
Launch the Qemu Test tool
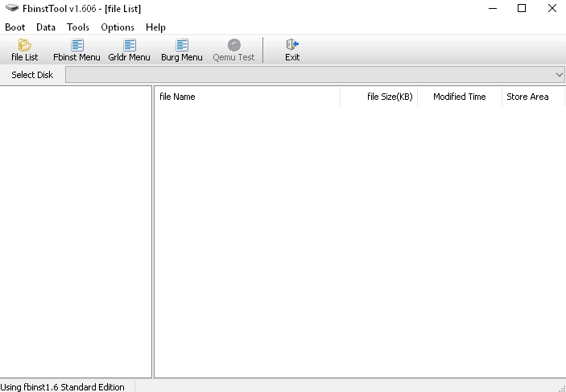click(234, 50)
